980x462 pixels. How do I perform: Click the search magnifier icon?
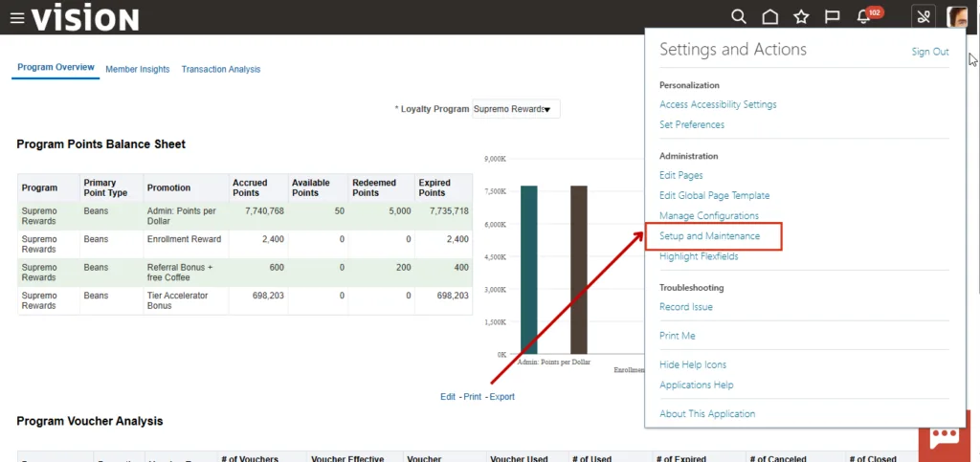[x=738, y=16]
